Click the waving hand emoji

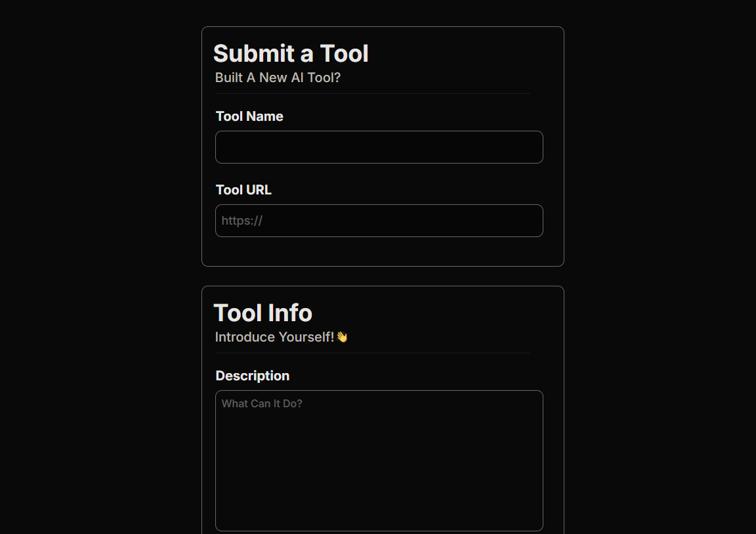tap(342, 337)
